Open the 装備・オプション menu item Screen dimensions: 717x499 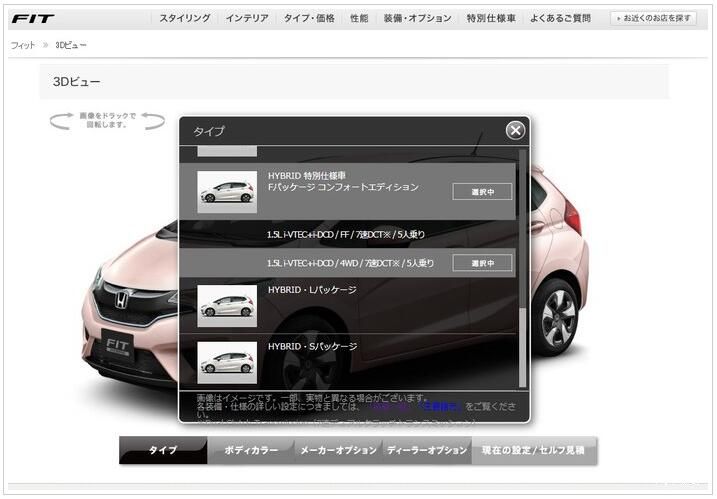click(417, 18)
